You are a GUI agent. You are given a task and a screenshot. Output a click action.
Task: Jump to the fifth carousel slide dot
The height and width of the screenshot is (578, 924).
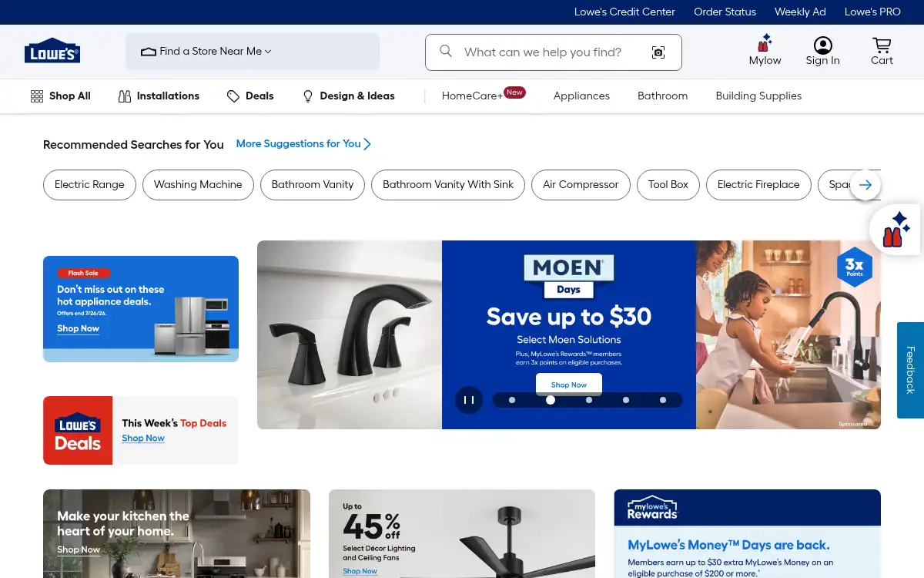click(663, 400)
